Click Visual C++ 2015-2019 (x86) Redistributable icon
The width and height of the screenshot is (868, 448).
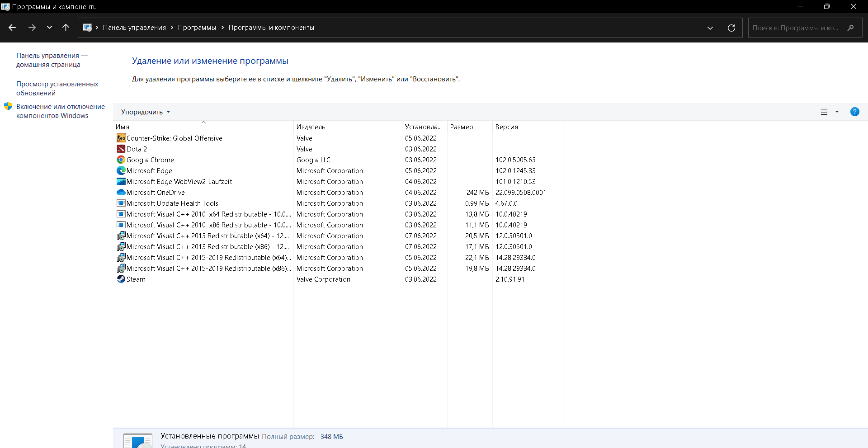point(121,268)
